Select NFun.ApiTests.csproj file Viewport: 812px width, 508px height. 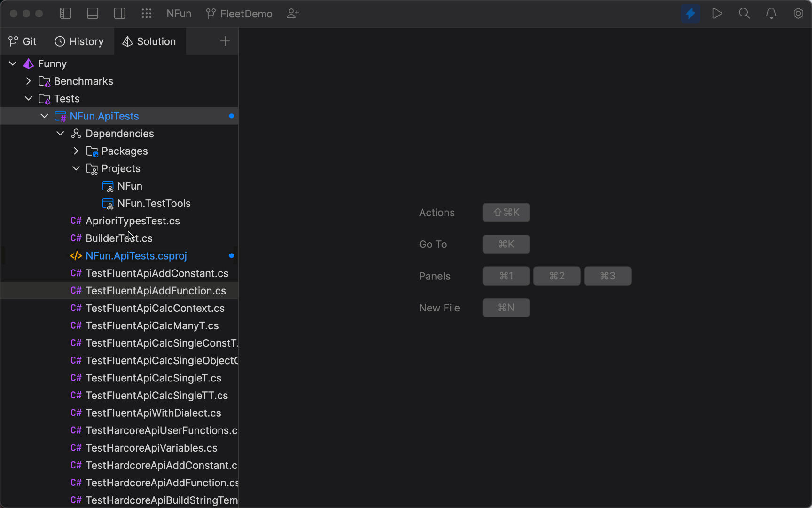[136, 256]
